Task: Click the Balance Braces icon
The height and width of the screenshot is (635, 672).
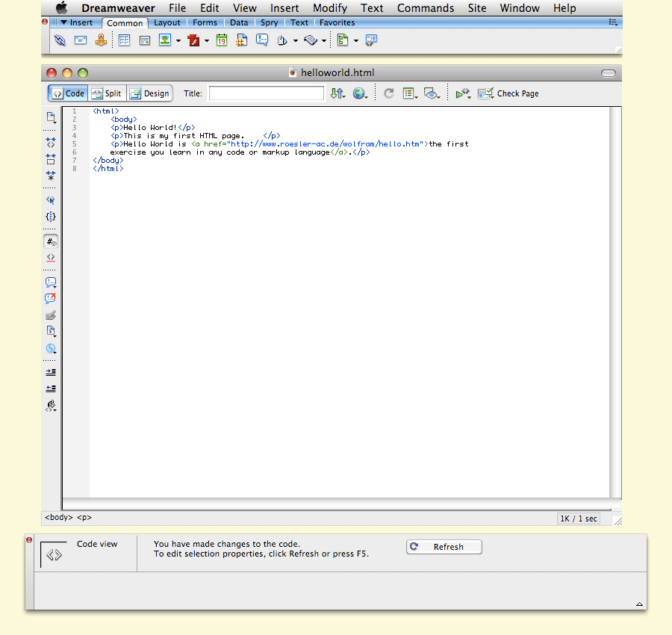Action: [x=51, y=217]
